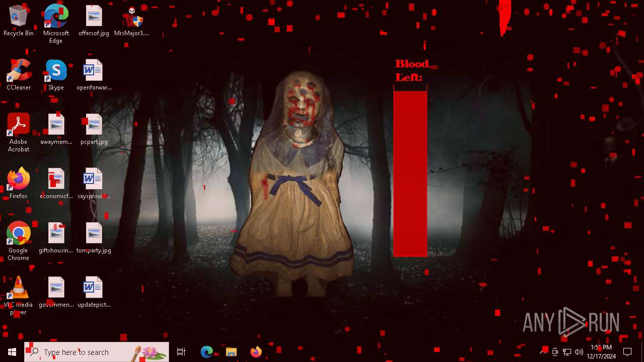
Task: Show hidden system tray icons
Action: coord(544,352)
